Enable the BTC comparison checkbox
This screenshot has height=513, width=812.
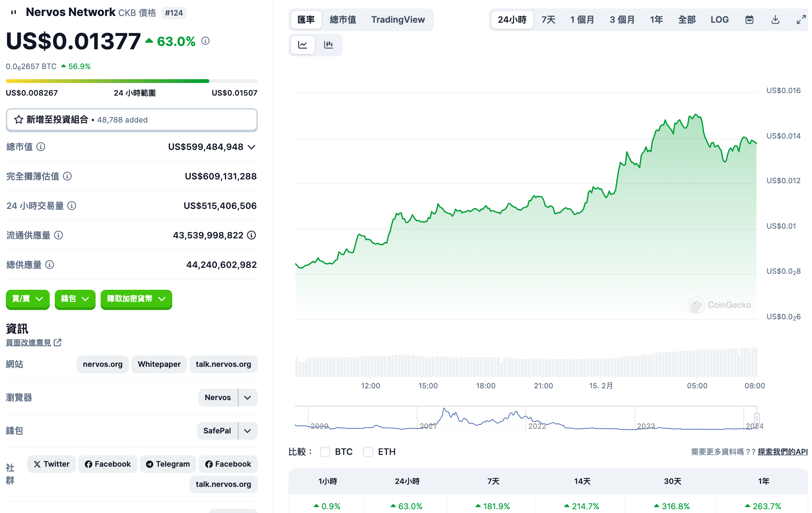coord(325,452)
